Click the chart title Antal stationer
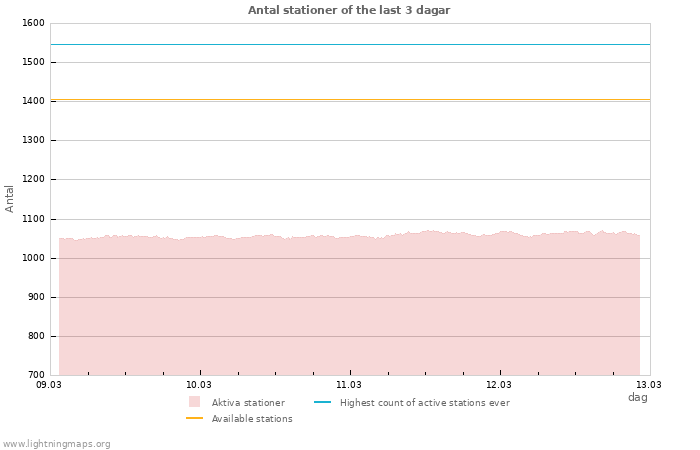This screenshot has width=700, height=450. pyautogui.click(x=349, y=10)
